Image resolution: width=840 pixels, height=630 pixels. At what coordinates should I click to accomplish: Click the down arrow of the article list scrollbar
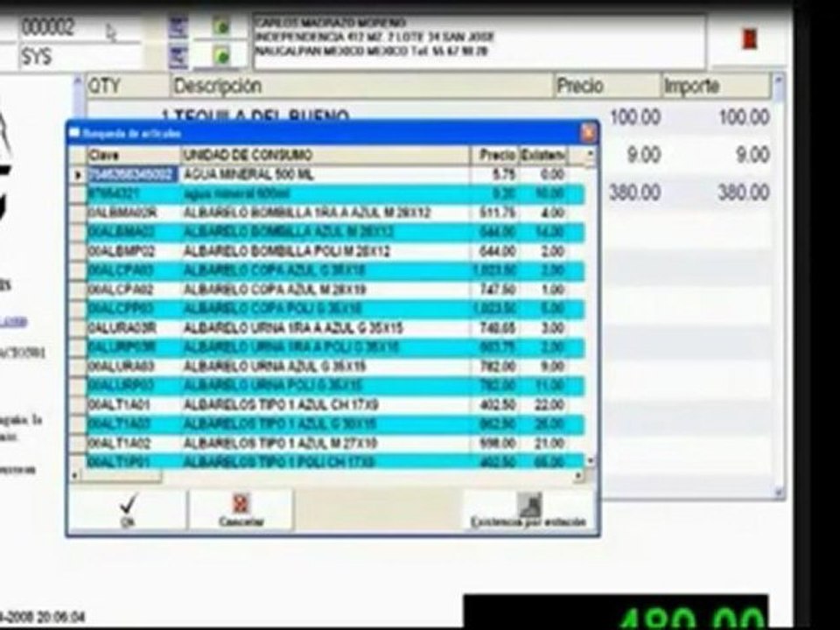click(591, 461)
